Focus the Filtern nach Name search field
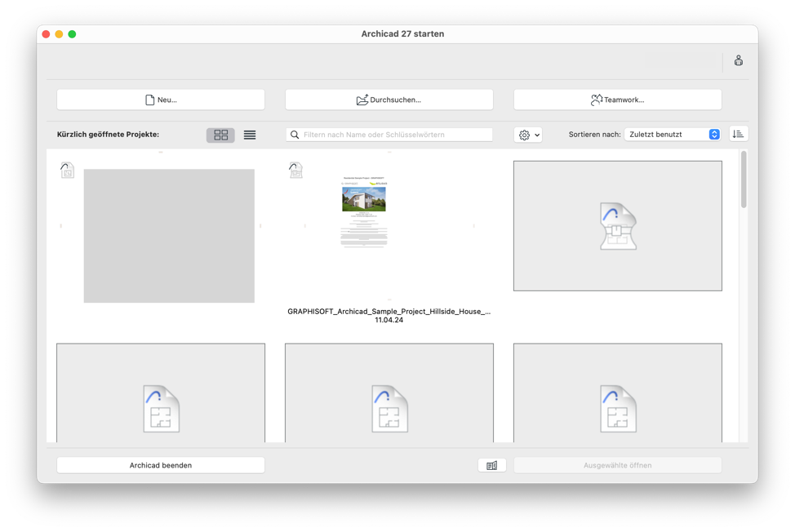This screenshot has width=795, height=532. (x=389, y=135)
